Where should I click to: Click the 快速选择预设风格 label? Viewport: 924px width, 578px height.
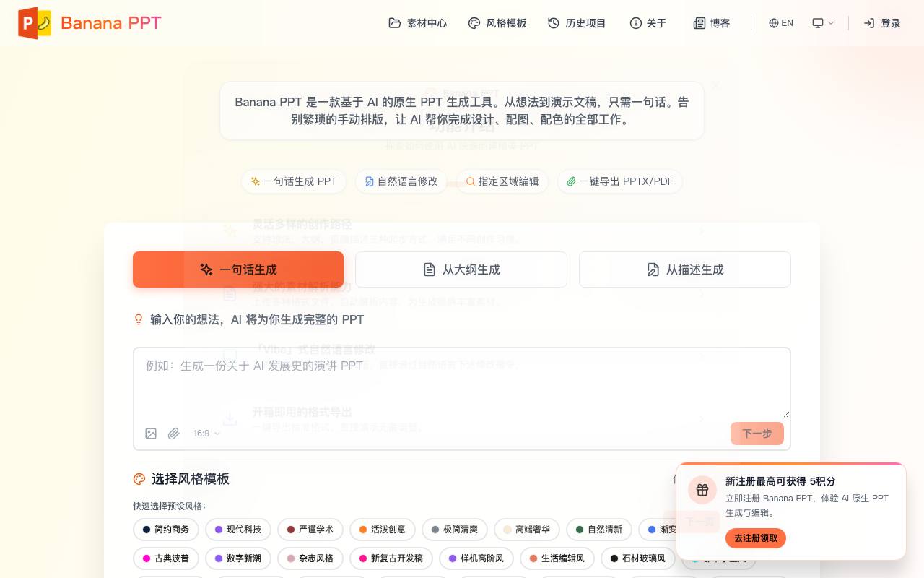point(169,506)
